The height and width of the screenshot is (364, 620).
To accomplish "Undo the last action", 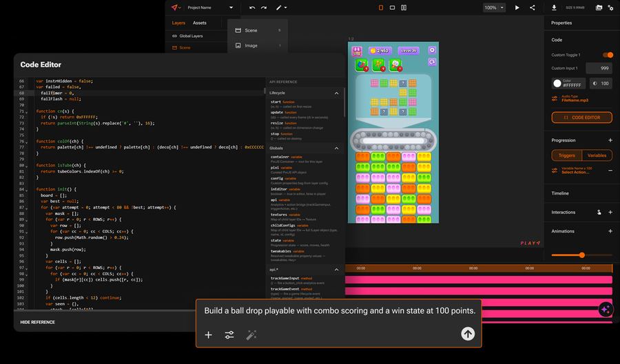I will pos(252,8).
